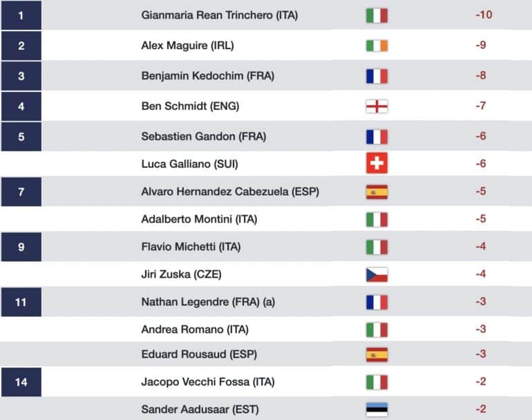Click Andrea Romano's -3 score
This screenshot has width=532, height=420.
click(481, 329)
